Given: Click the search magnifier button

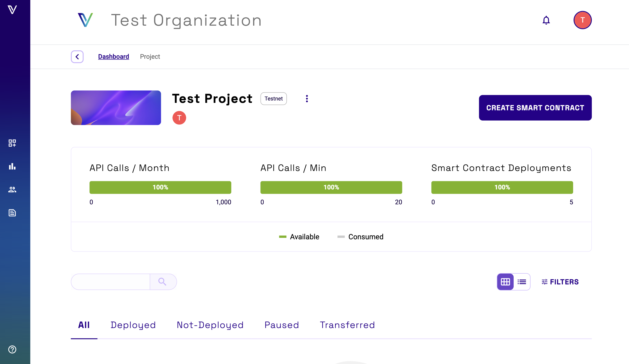Looking at the screenshot, I should (x=162, y=282).
